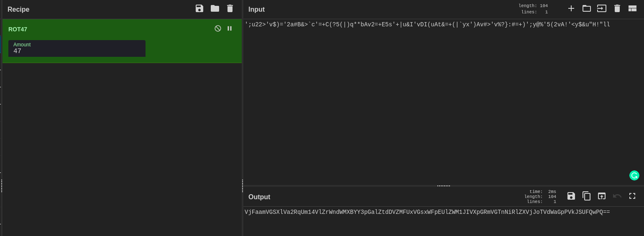Open the Grammarly widget in input
This screenshot has width=644, height=236.
(x=634, y=175)
